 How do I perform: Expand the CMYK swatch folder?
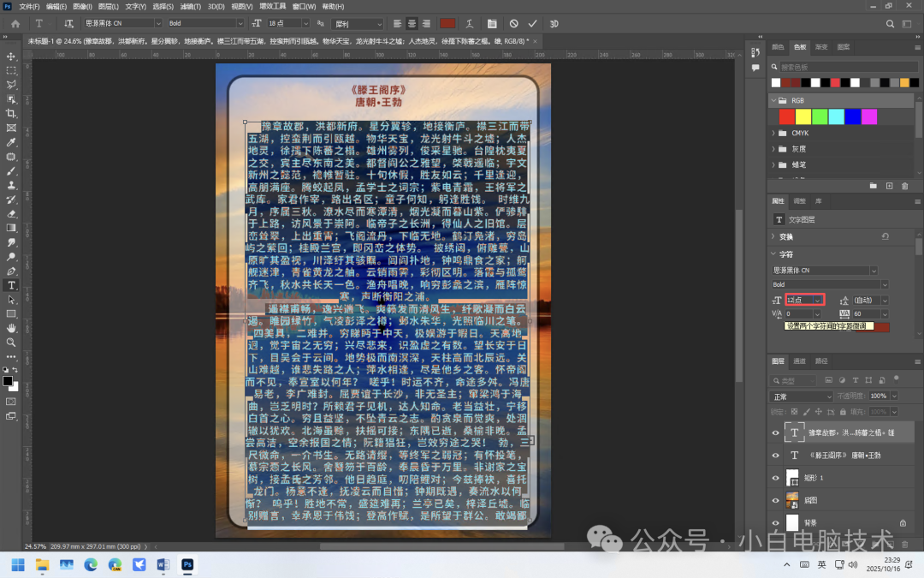(x=773, y=134)
